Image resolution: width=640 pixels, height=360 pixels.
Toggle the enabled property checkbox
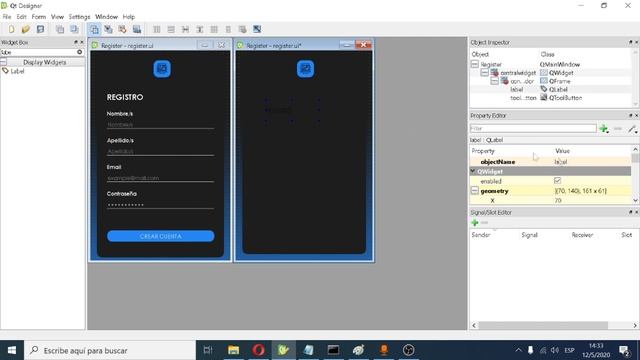click(558, 180)
